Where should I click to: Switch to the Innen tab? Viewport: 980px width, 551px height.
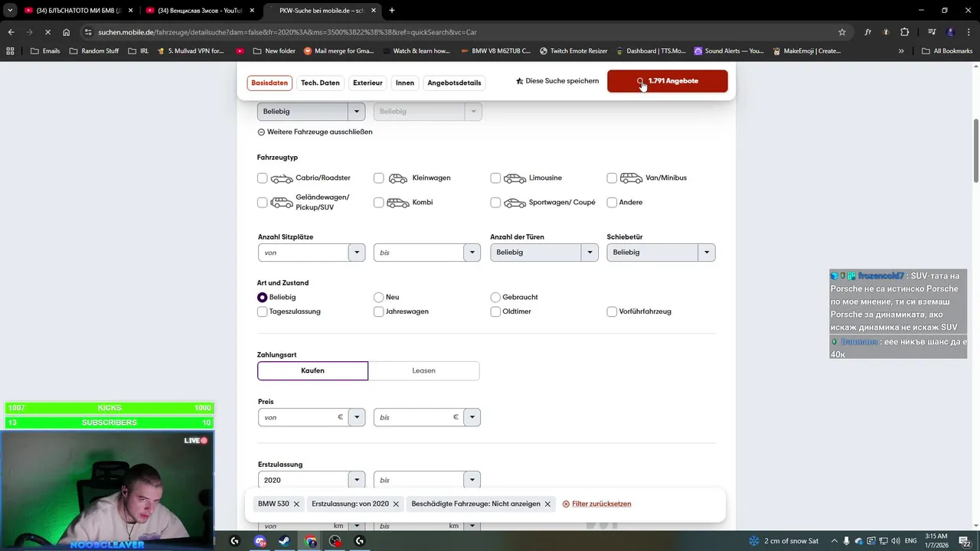[x=405, y=83]
